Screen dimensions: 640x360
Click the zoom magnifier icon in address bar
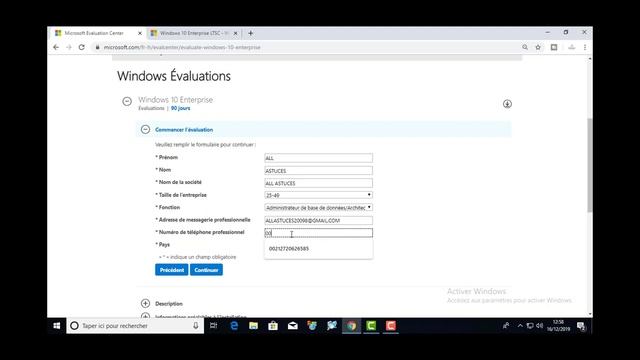[x=525, y=47]
